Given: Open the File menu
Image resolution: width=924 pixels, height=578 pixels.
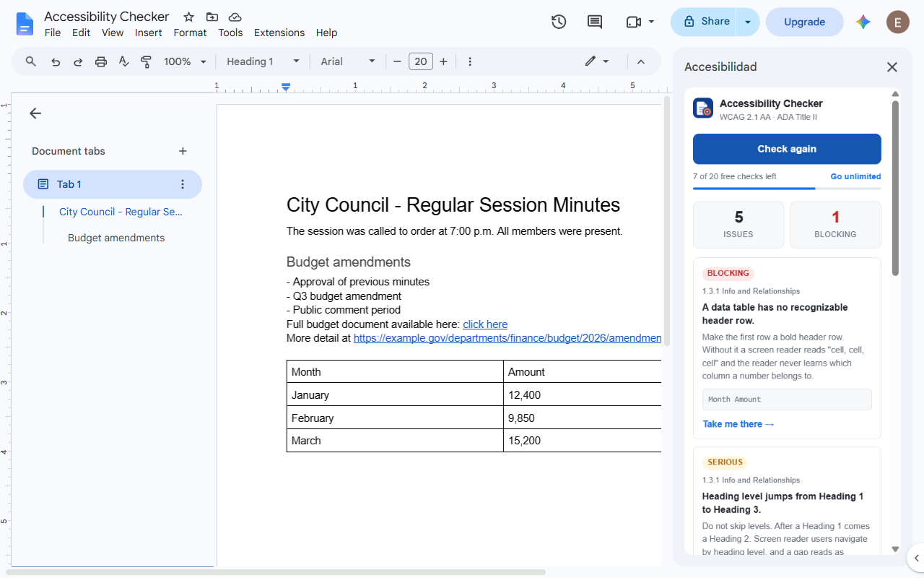Looking at the screenshot, I should (53, 33).
